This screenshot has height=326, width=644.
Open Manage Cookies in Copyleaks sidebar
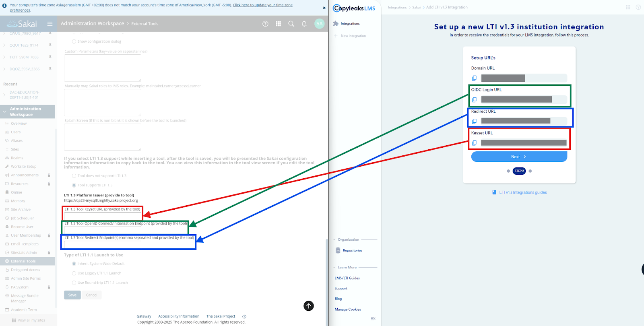(348, 309)
